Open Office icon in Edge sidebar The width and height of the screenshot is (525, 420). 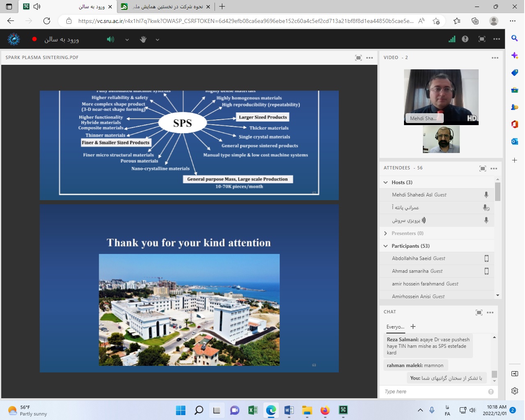click(514, 124)
